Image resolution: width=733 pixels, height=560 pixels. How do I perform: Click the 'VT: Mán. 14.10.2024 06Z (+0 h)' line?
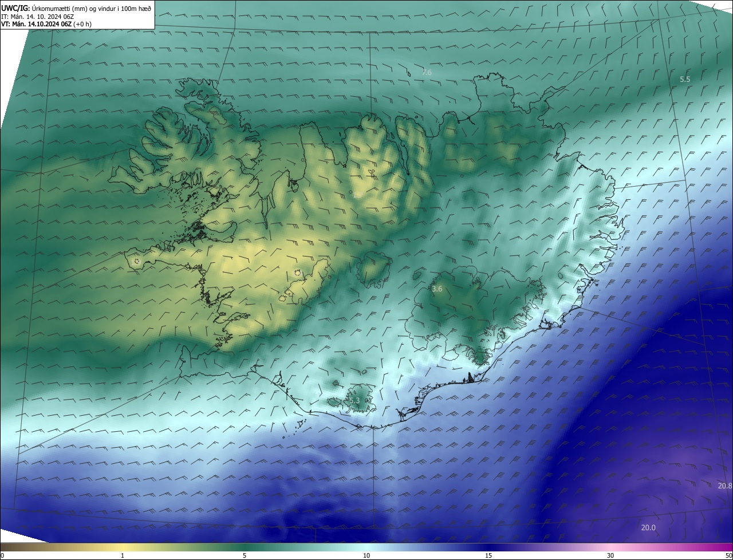coord(46,24)
